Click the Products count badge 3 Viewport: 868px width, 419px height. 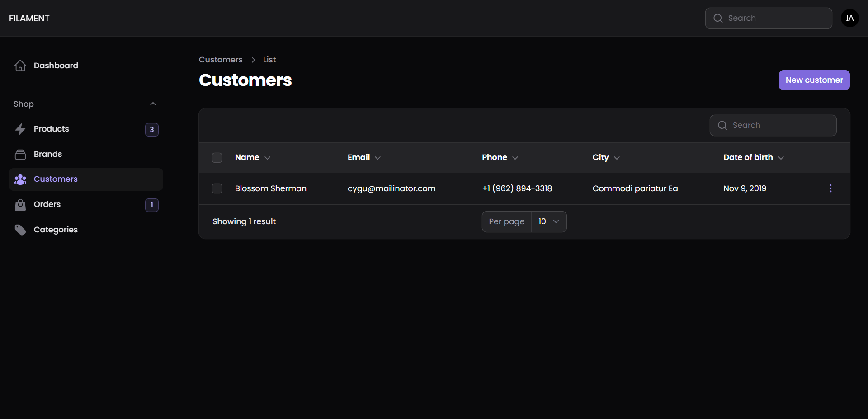click(152, 130)
